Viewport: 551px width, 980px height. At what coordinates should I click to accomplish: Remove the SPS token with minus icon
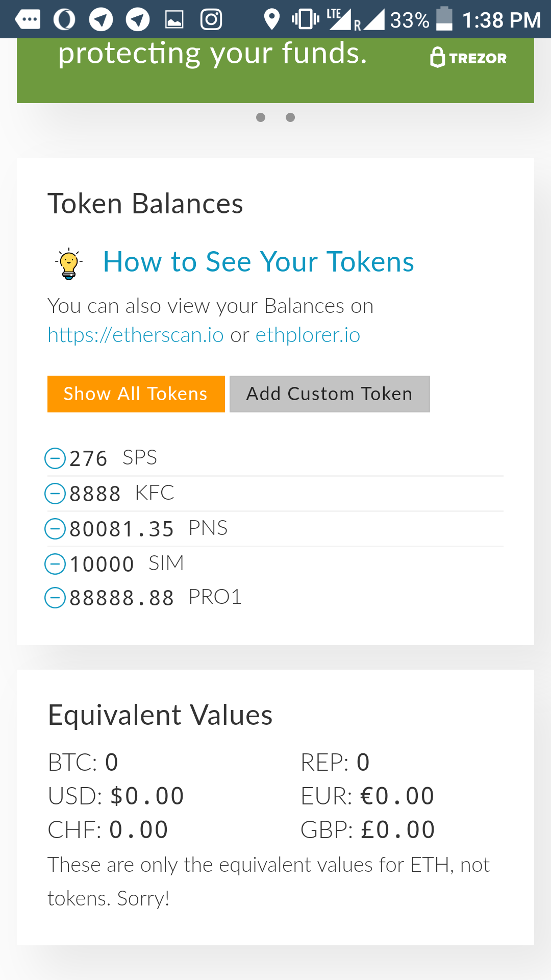(x=55, y=458)
